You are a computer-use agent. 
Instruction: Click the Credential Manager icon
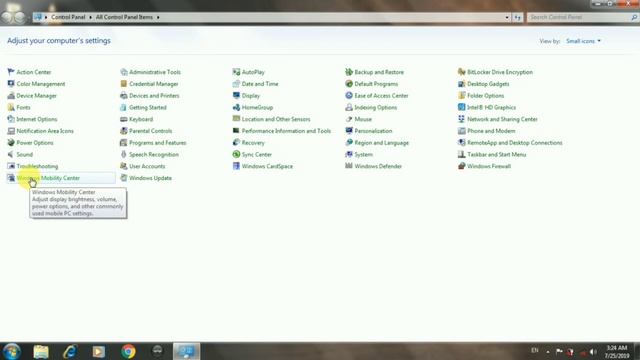124,84
